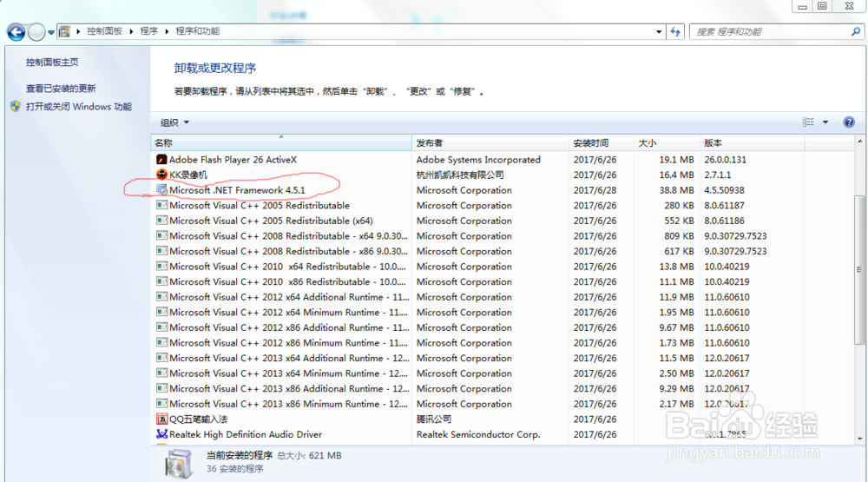Click Visual C++ 2010 x64 Redistributable icon

[161, 267]
